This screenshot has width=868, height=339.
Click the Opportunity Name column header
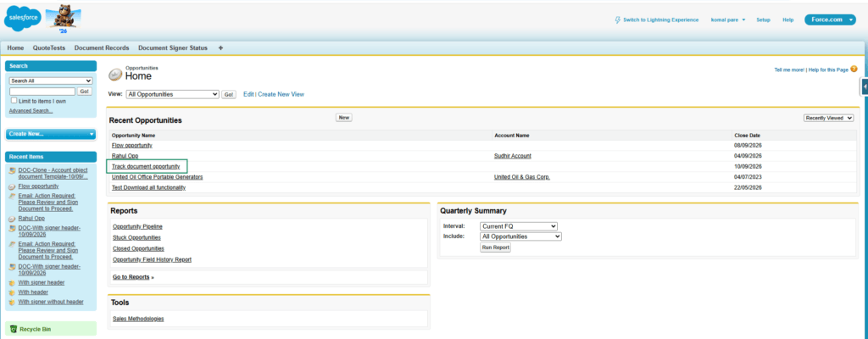point(133,135)
